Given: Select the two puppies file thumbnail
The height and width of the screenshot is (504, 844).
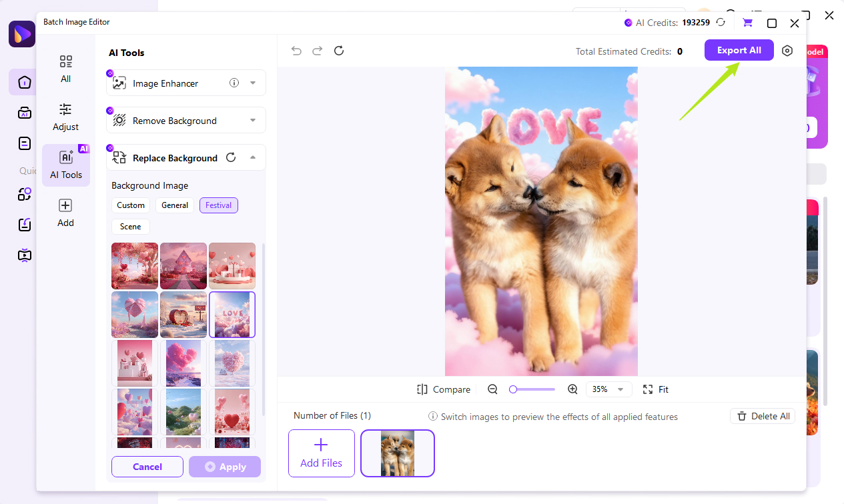Looking at the screenshot, I should click(398, 453).
